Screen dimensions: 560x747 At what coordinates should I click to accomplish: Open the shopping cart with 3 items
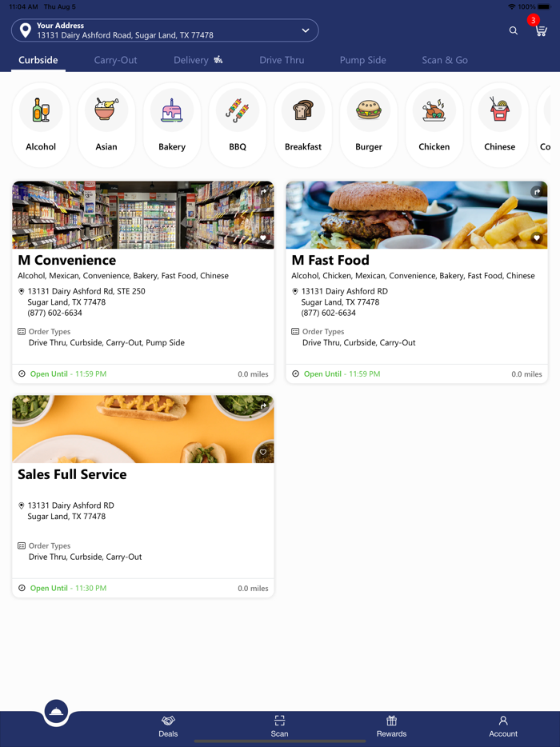(x=541, y=30)
